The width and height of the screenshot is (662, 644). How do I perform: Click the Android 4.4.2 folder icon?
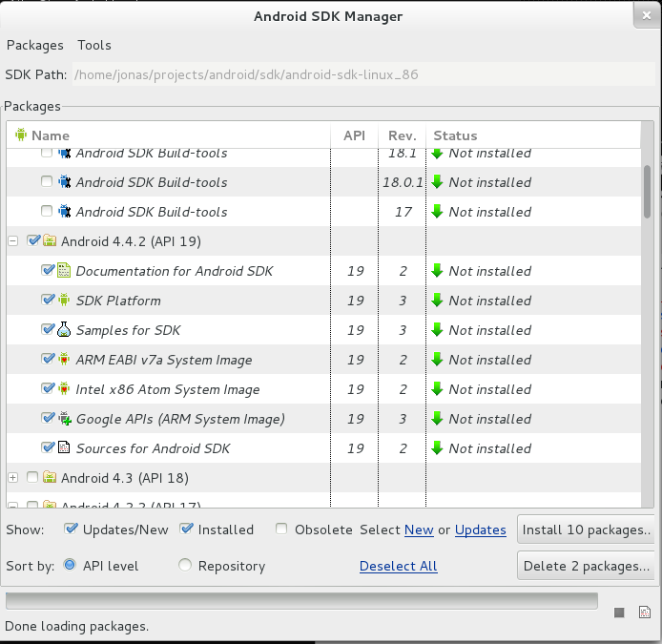[x=50, y=240]
